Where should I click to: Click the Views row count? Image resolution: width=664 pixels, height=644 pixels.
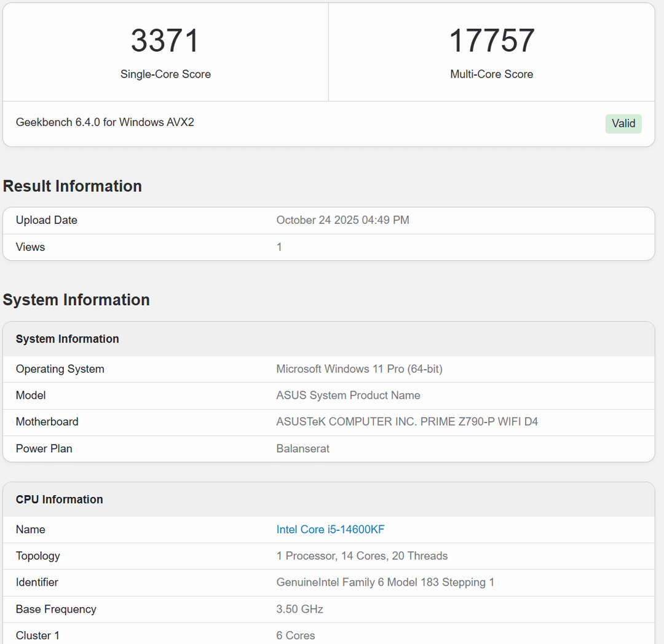click(279, 247)
